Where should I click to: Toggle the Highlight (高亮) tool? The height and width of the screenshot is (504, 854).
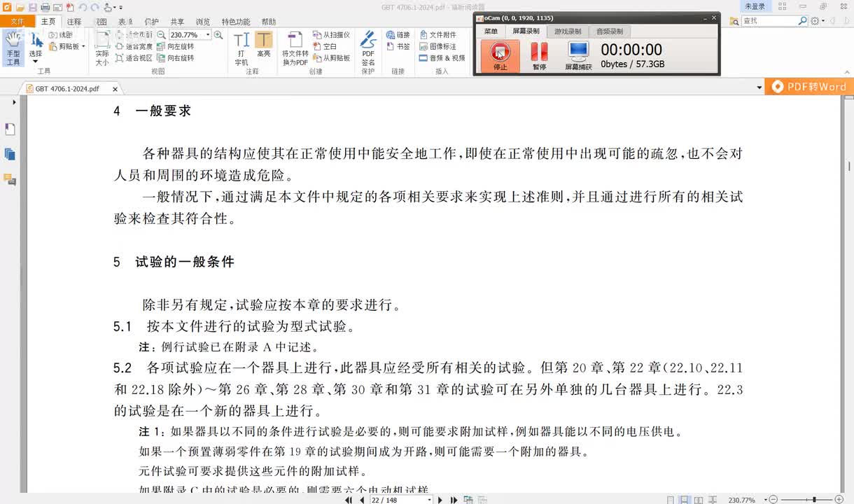tap(264, 45)
